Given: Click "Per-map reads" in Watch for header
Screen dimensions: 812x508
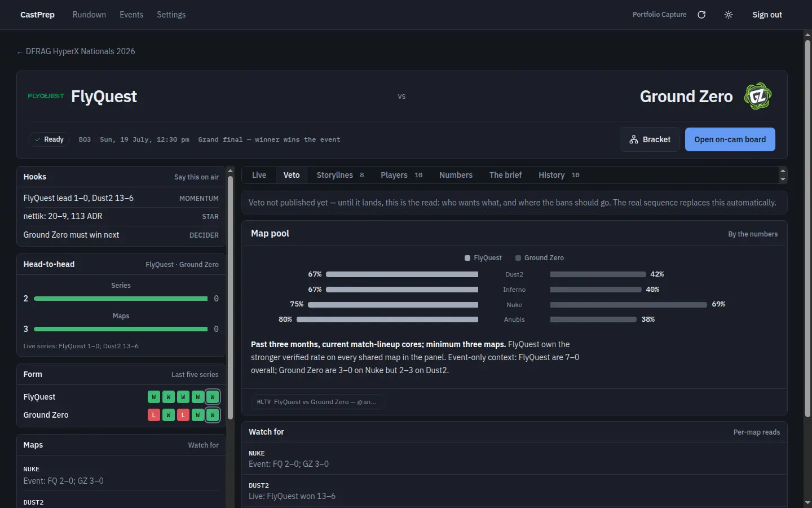Looking at the screenshot, I should (x=757, y=432).
